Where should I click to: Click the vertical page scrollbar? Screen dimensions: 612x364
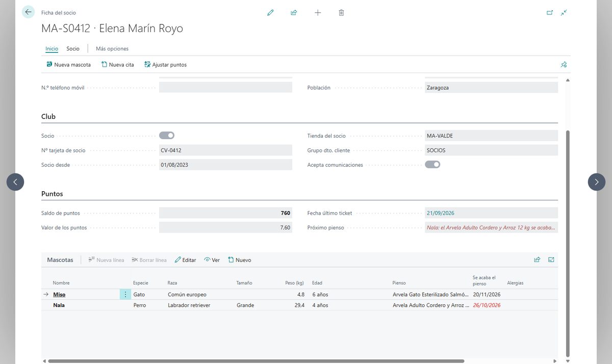(568, 244)
